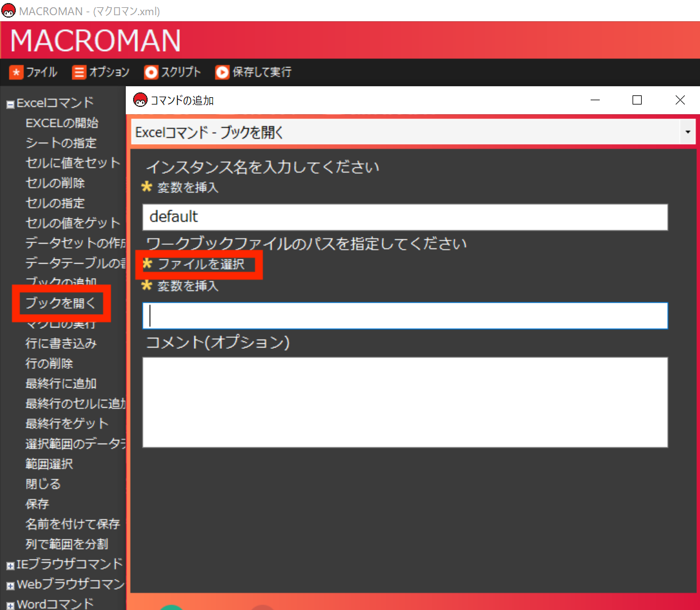Image resolution: width=700 pixels, height=610 pixels.
Task: Select データテーブル command in tree
Action: (x=75, y=263)
